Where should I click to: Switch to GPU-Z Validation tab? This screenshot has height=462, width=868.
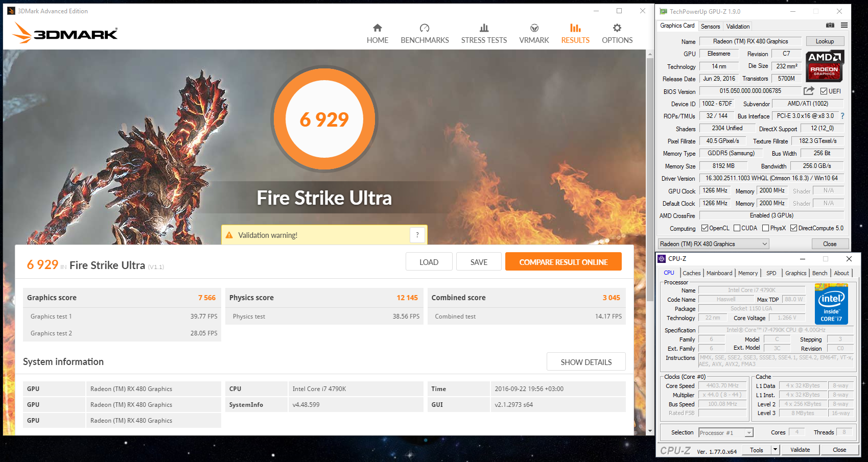738,27
